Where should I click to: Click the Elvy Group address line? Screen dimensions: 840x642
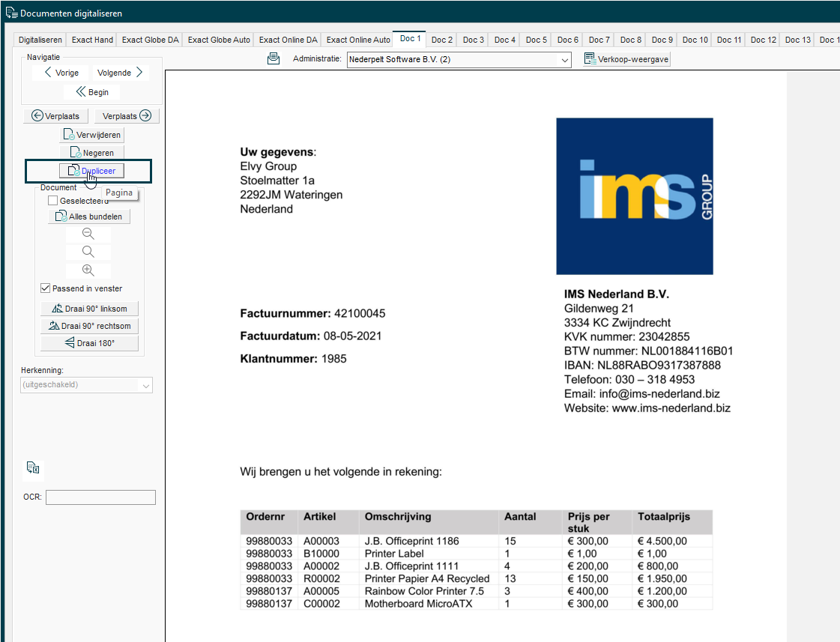[x=268, y=166]
